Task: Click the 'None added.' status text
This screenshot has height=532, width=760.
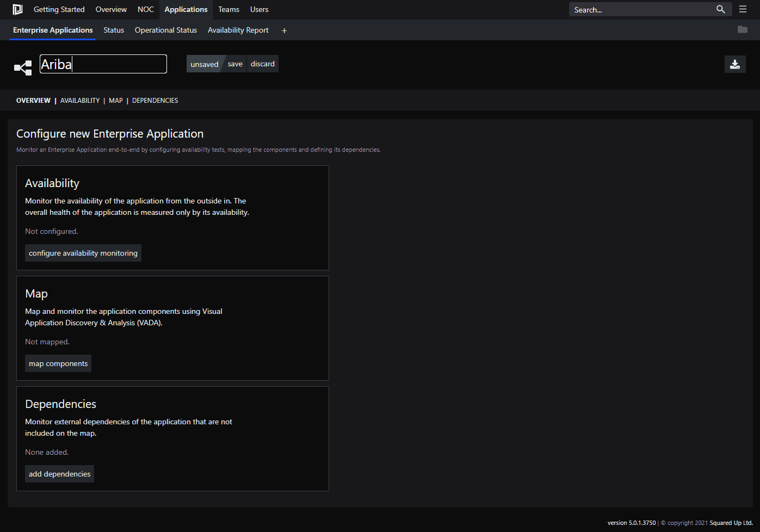Action: pyautogui.click(x=47, y=452)
